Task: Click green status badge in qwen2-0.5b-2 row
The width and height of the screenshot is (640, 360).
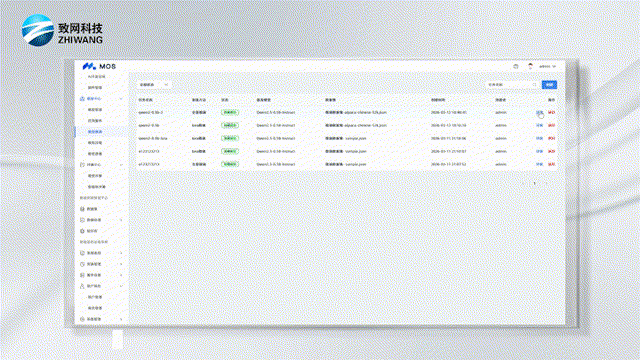Action: click(230, 112)
